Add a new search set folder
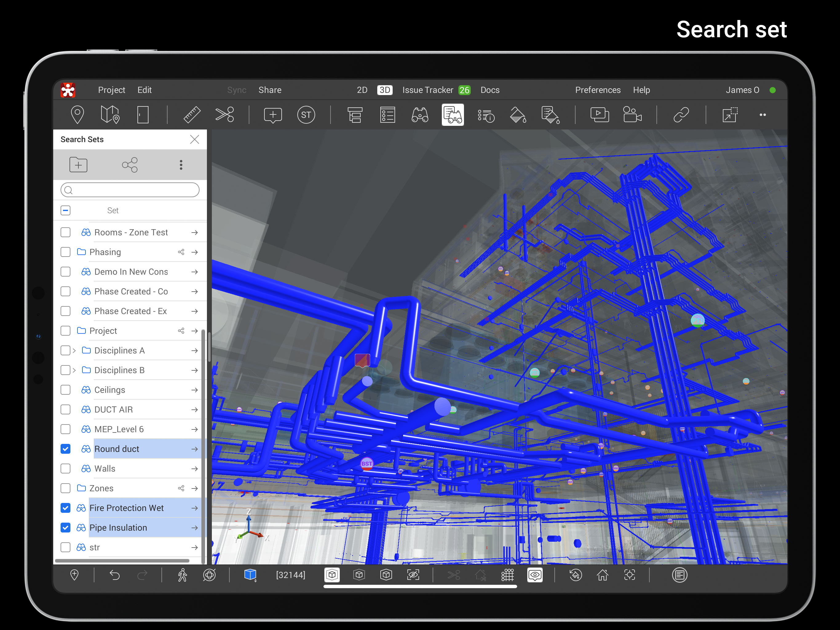This screenshot has height=630, width=840. click(x=78, y=165)
